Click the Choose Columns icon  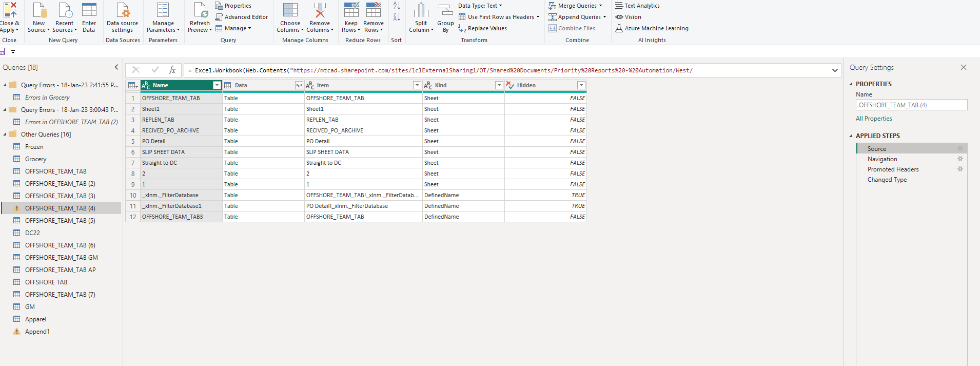[290, 10]
